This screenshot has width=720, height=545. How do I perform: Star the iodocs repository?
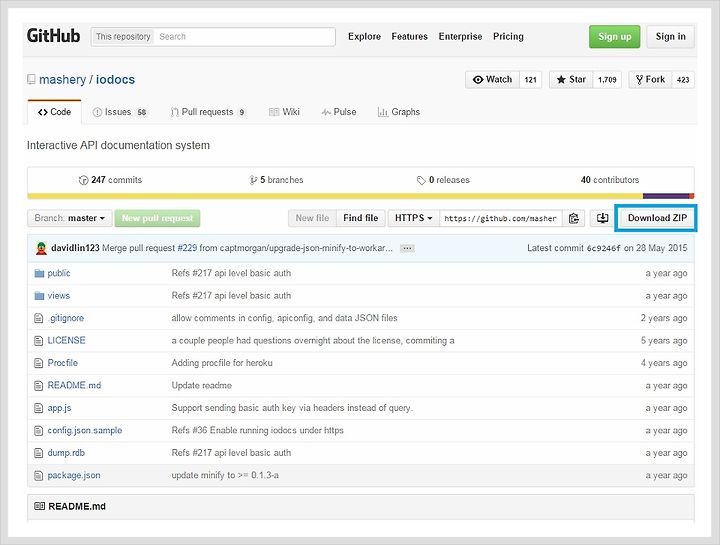(x=571, y=79)
